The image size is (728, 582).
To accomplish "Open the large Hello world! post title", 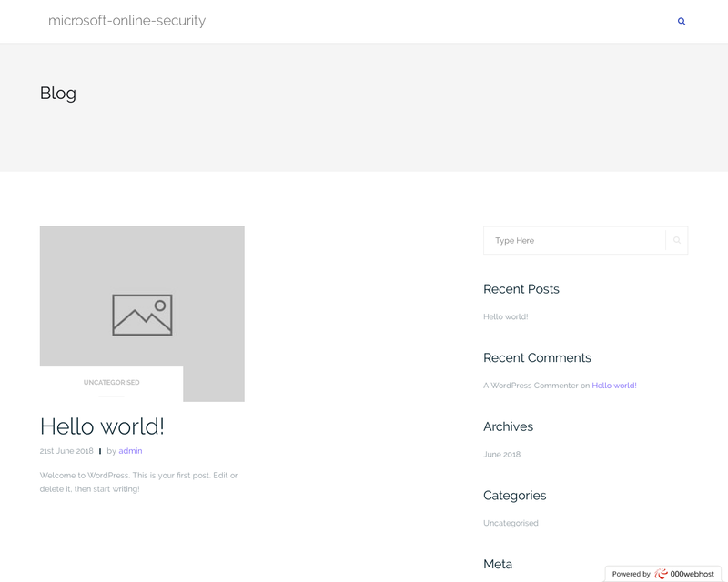I will point(102,426).
